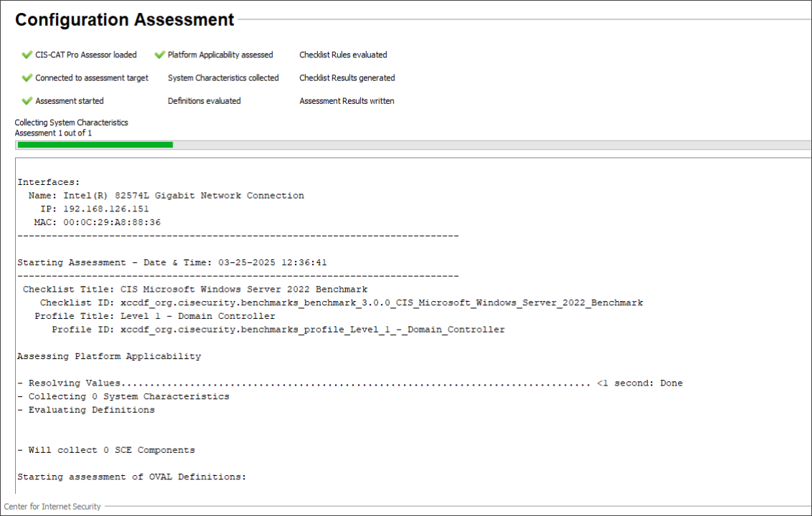Click the Profile Title Level 1 line
The width and height of the screenshot is (812, 516).
click(155, 316)
